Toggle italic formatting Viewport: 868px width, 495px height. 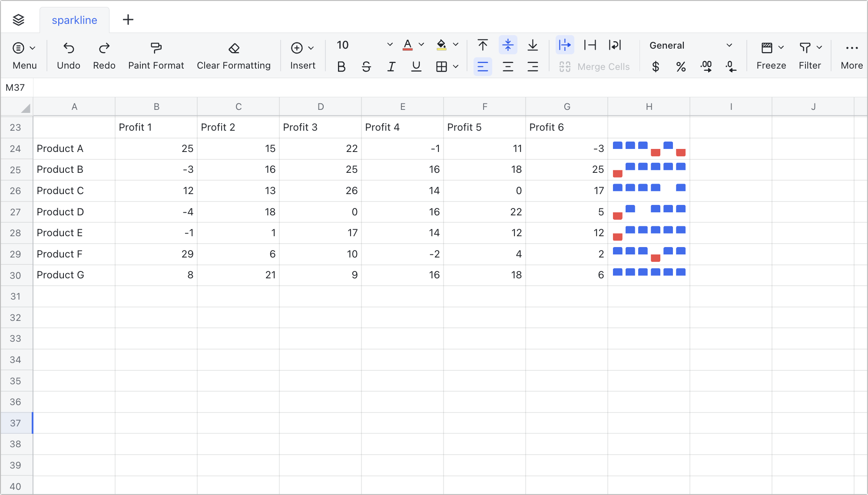click(x=391, y=66)
